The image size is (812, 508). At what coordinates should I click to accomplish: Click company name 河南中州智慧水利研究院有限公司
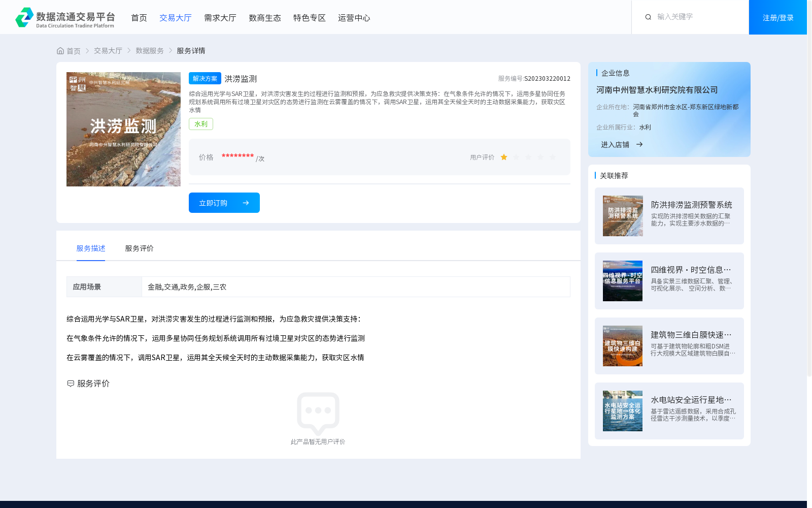tap(657, 90)
